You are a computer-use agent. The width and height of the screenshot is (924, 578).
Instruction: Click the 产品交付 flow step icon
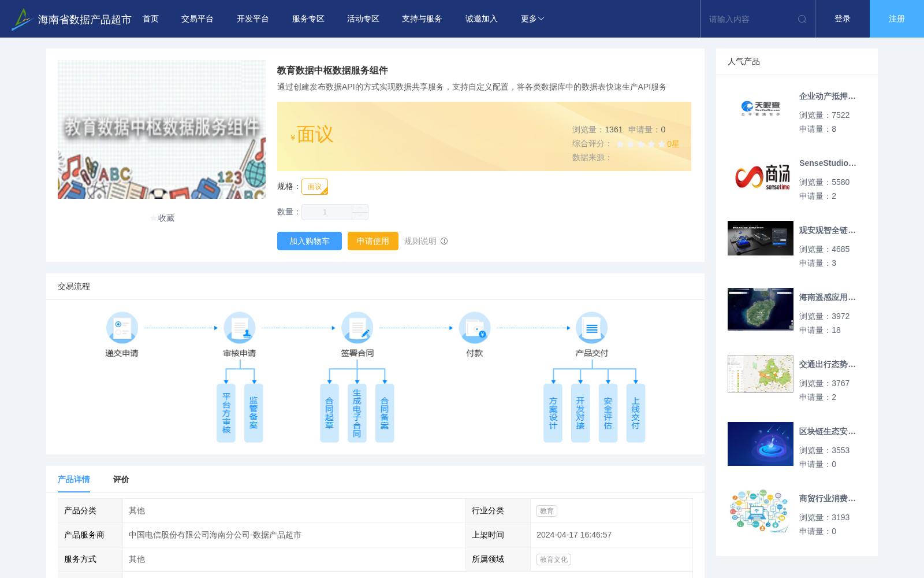(592, 328)
